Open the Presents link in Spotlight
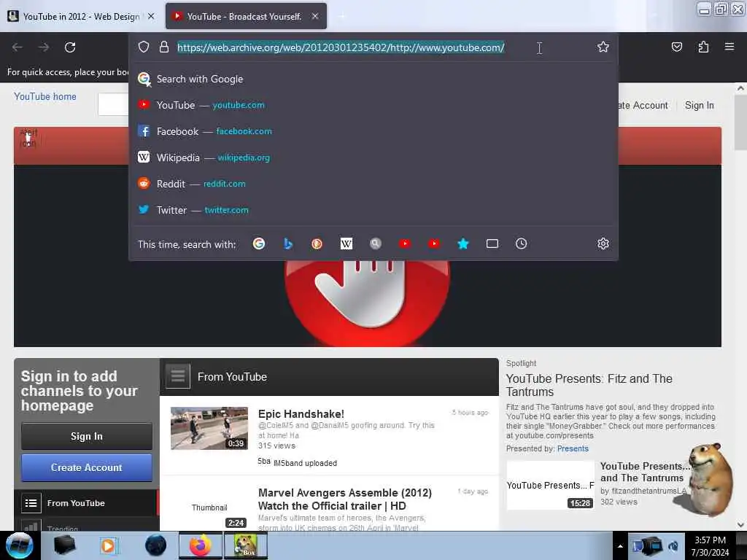747x560 pixels. click(573, 448)
